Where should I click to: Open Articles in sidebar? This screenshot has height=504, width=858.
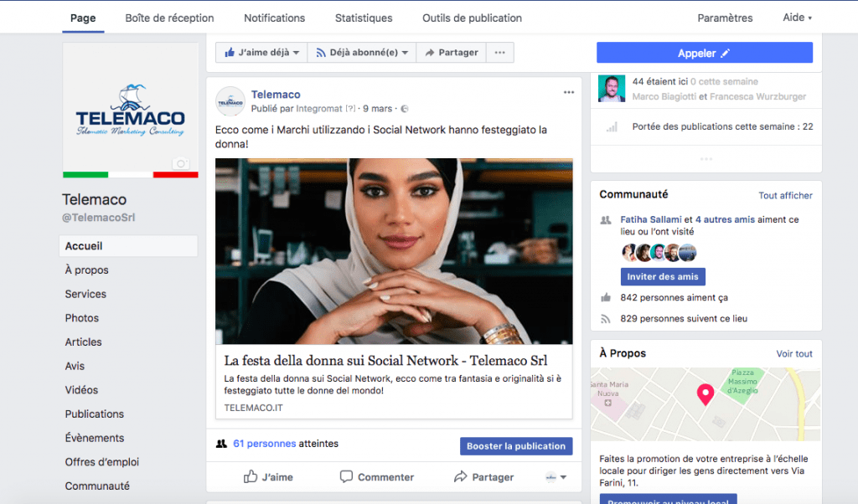pyautogui.click(x=84, y=342)
